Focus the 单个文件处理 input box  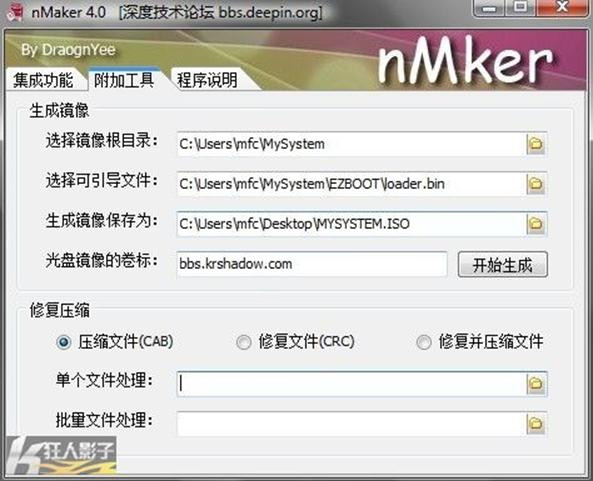351,384
